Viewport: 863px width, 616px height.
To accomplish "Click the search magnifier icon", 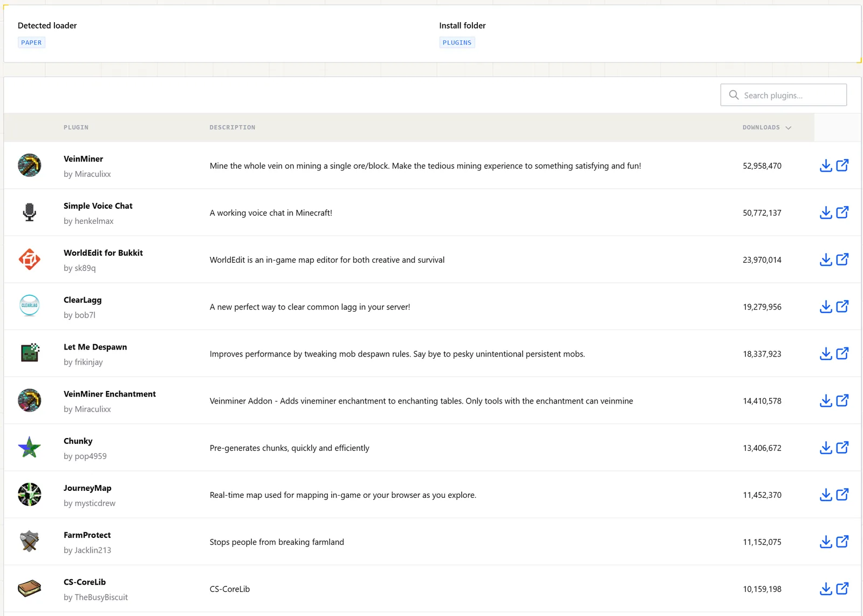I will [734, 95].
